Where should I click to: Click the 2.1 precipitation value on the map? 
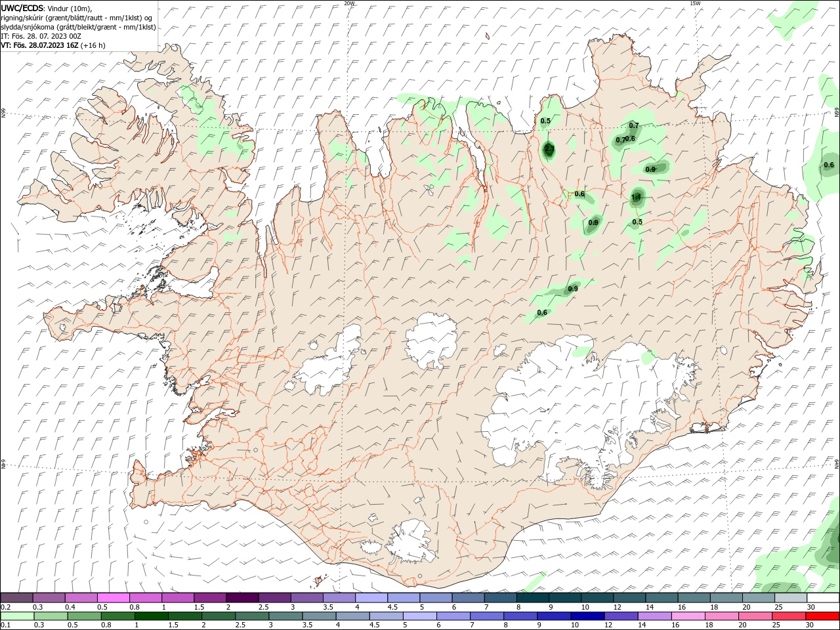[x=549, y=149]
